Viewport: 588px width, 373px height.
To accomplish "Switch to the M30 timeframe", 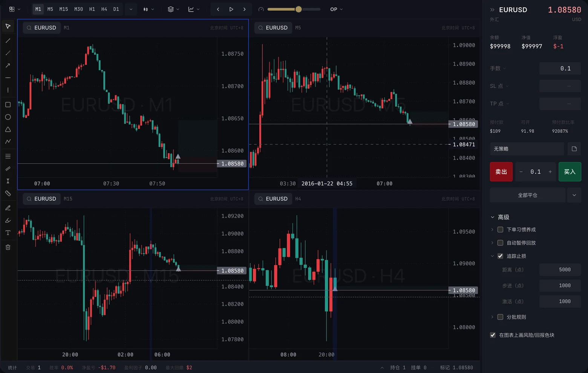I will coord(78,9).
